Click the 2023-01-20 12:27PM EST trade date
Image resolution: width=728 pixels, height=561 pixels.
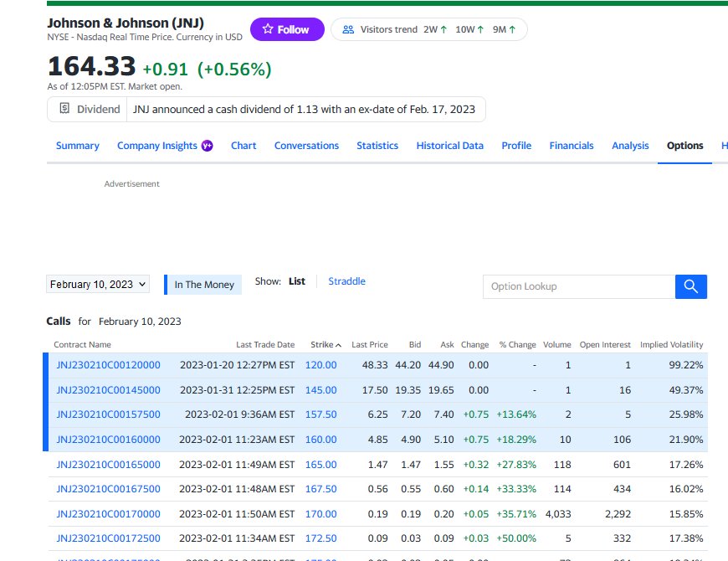pyautogui.click(x=238, y=365)
